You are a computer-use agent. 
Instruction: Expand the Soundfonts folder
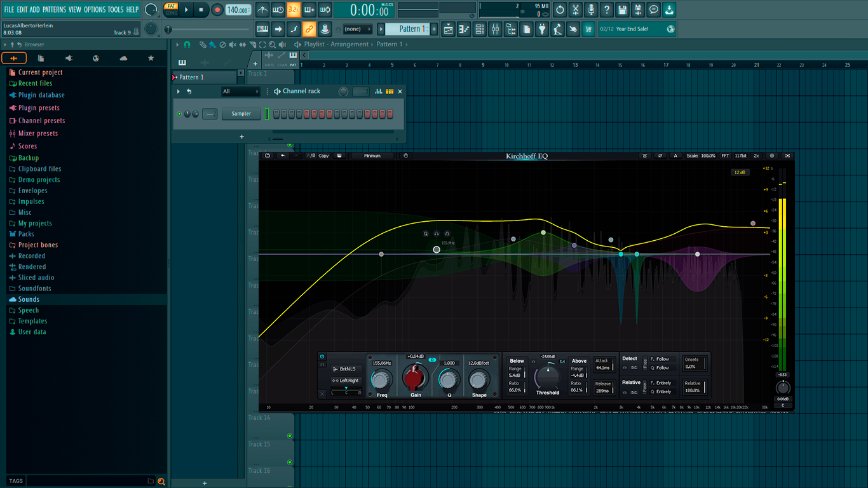tap(34, 288)
